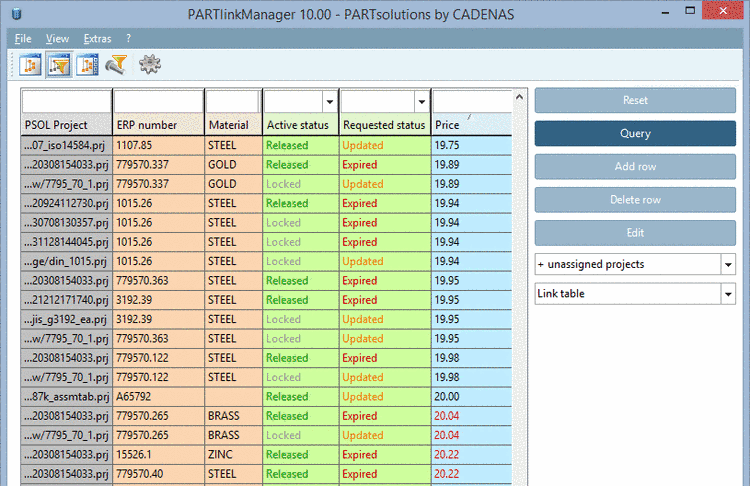Open the ? help menu

(x=128, y=39)
